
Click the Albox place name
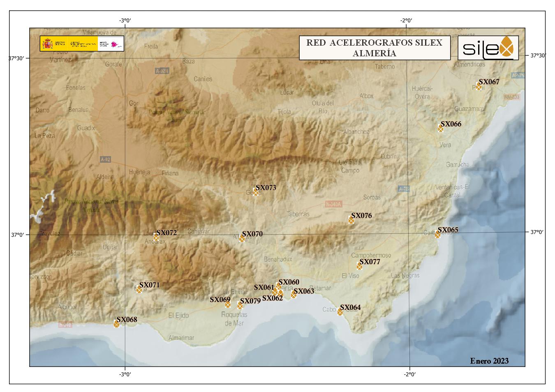[x=366, y=96]
